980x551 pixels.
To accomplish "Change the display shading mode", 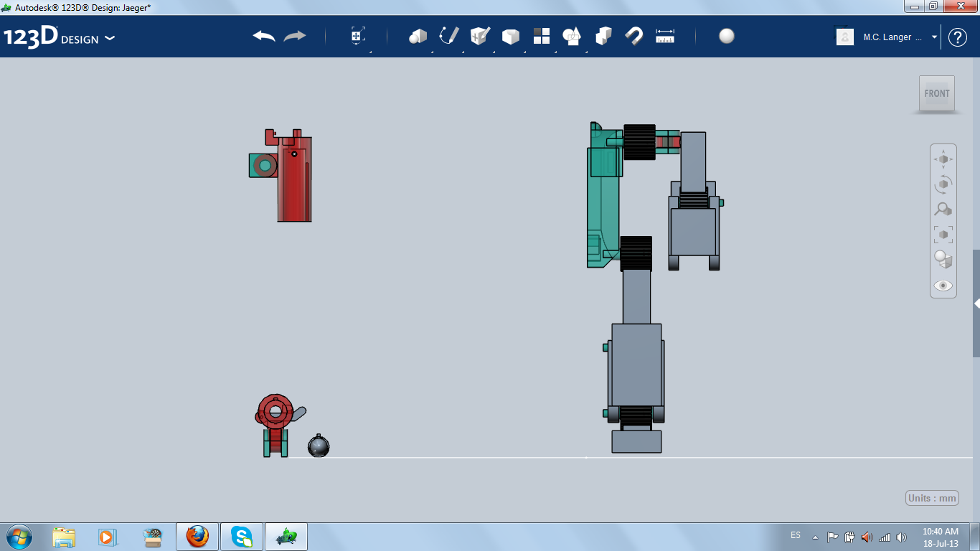I will coord(943,260).
